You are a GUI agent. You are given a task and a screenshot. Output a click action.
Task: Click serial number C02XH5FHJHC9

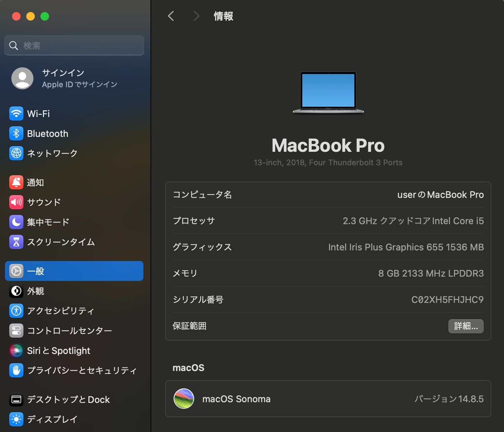447,300
